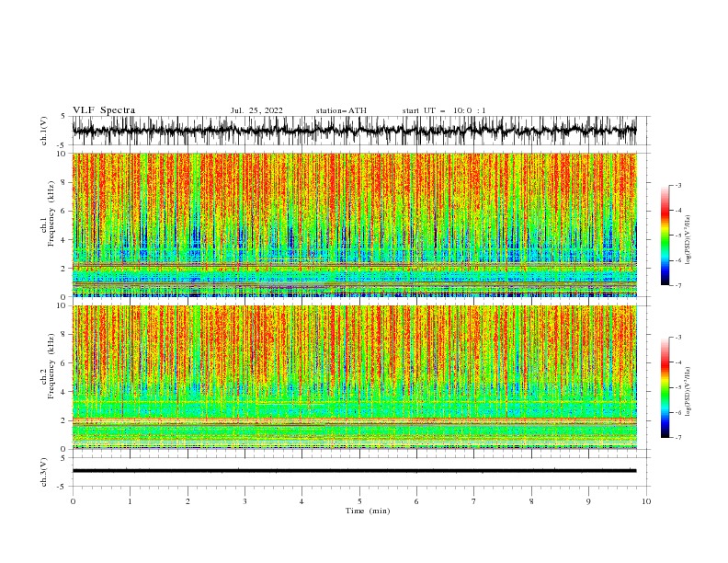Click time axis tick label "4"
Viewport: 728px width, 563px height.
point(301,501)
